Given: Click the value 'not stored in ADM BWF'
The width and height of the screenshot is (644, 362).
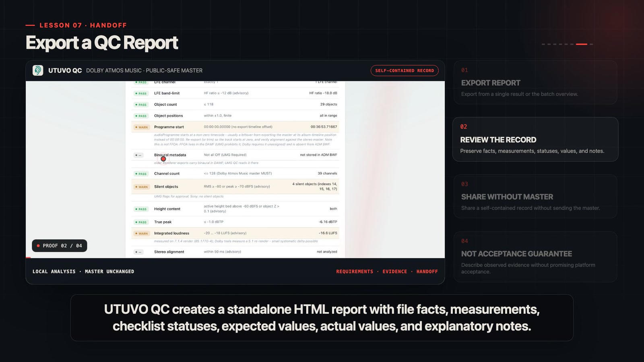Looking at the screenshot, I should 318,155.
